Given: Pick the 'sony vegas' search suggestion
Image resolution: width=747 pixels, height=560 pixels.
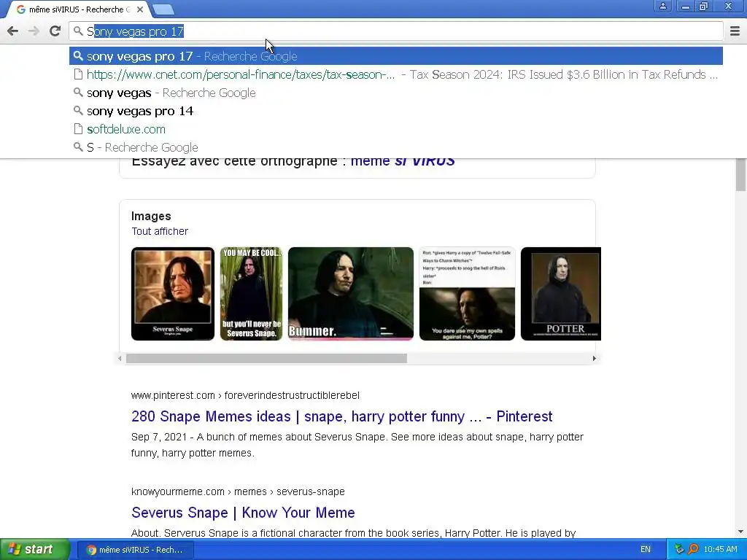Looking at the screenshot, I should click(396, 93).
